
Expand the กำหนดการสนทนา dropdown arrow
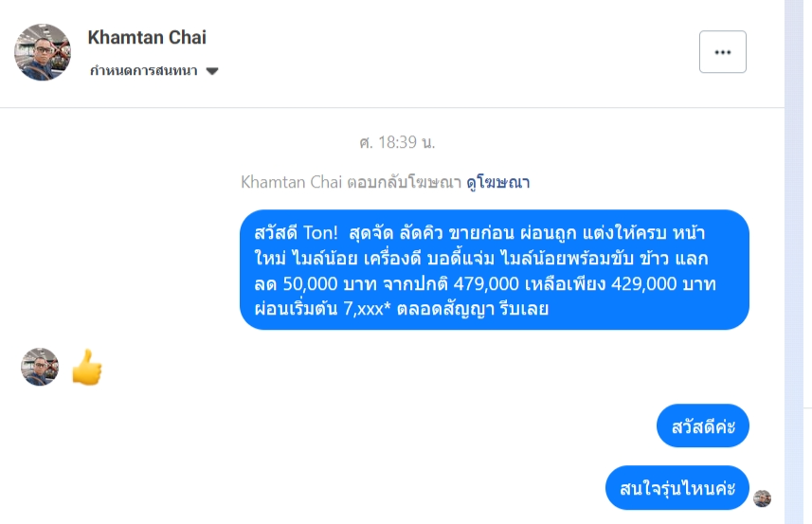click(x=212, y=71)
